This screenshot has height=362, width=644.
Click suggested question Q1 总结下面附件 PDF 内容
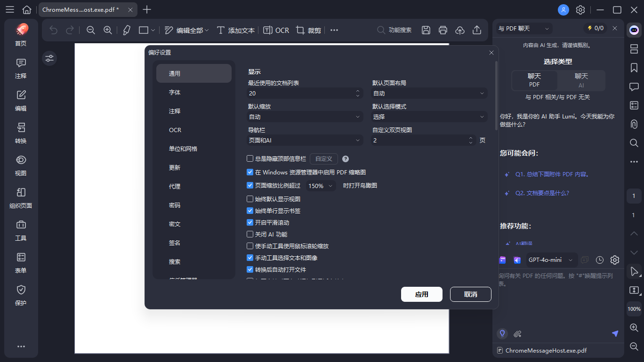pos(553,174)
